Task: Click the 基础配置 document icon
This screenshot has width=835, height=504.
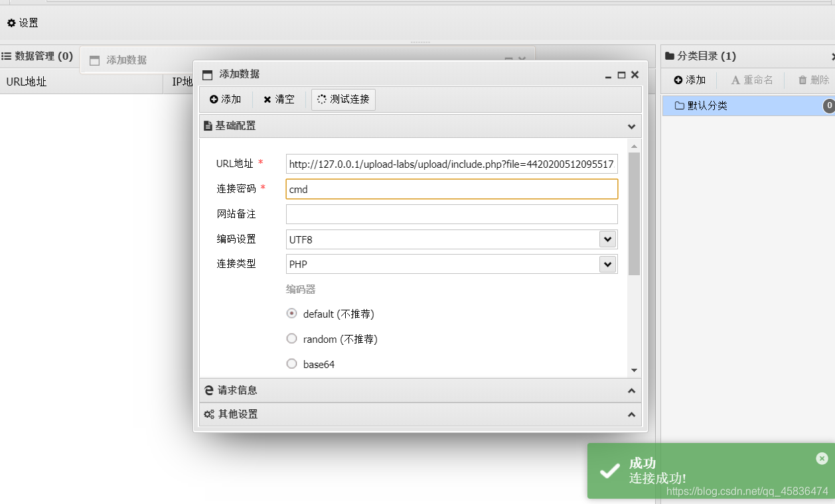Action: point(208,126)
